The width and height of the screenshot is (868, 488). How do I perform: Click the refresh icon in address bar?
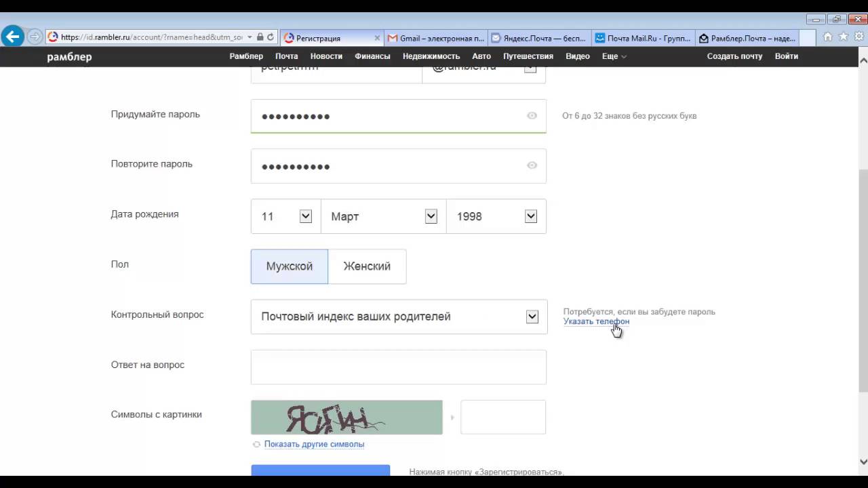click(271, 37)
